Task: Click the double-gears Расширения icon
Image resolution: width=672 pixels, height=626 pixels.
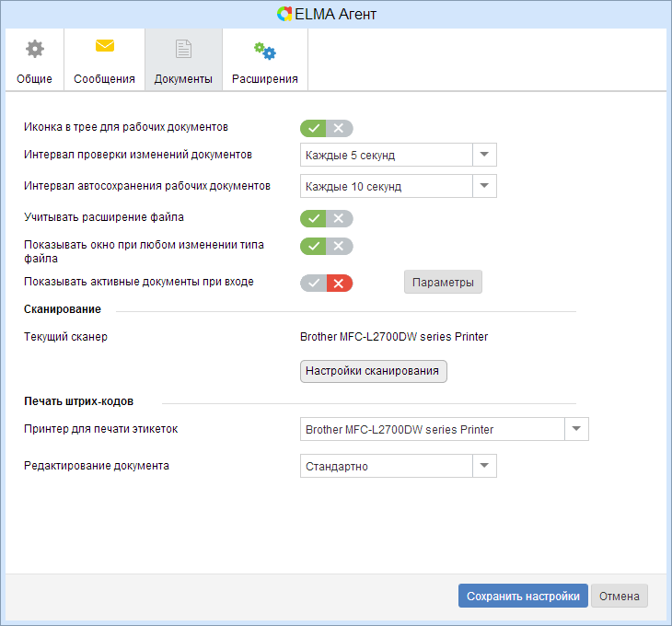Action: point(264,51)
